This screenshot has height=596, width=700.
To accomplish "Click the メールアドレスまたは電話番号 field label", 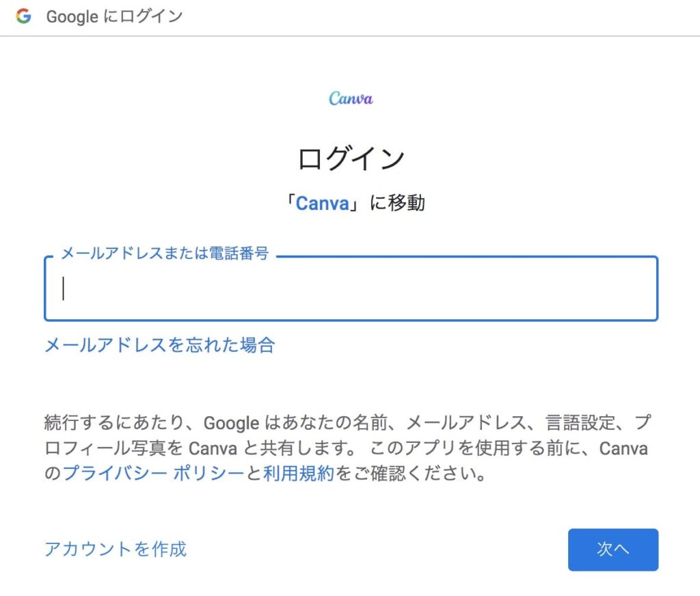I will [165, 254].
